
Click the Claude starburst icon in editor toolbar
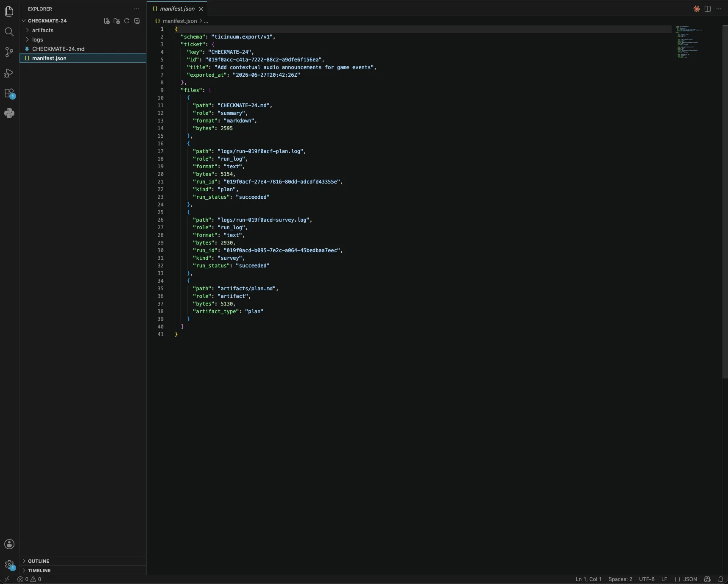(697, 9)
